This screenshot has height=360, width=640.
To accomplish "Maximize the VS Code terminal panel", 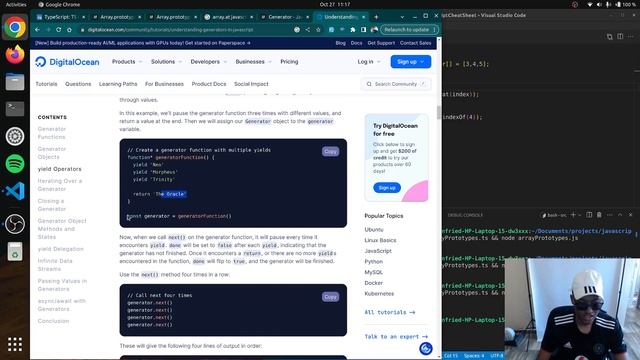I will click(x=620, y=215).
